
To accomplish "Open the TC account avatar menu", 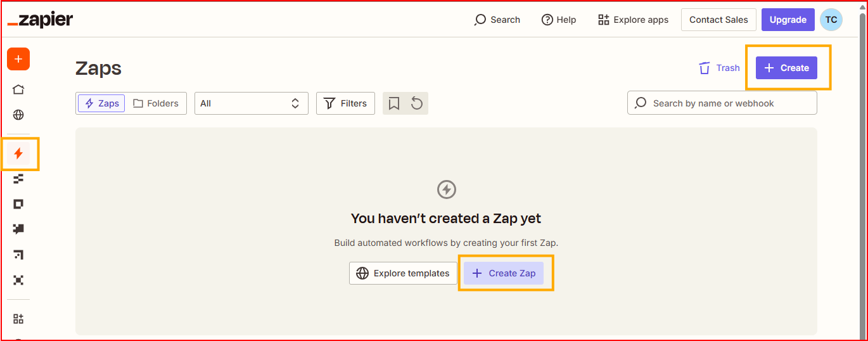I will (x=831, y=20).
